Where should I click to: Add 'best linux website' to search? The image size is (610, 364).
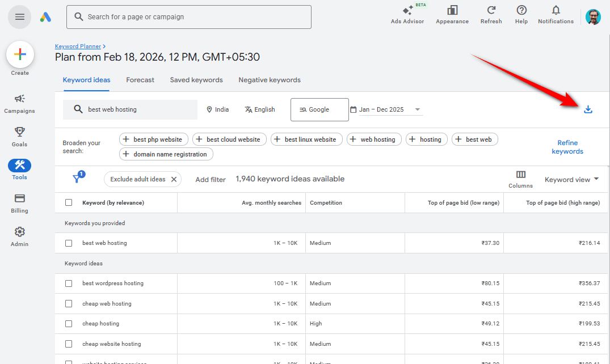click(x=306, y=139)
